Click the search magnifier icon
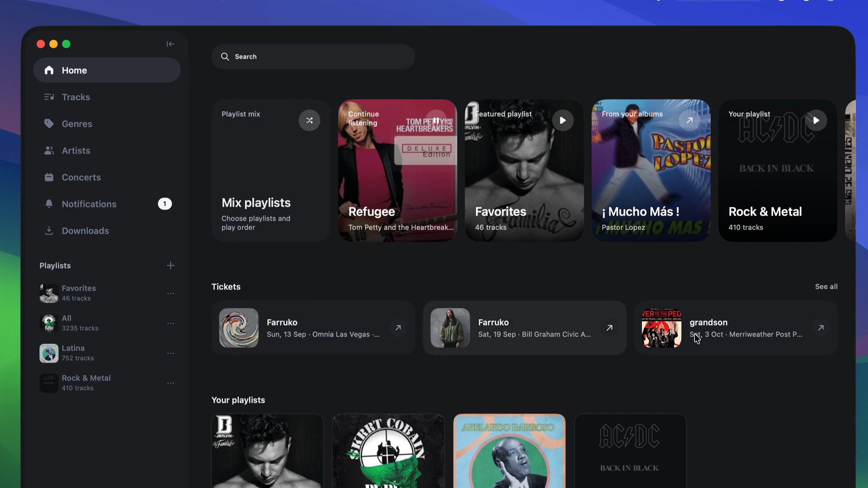868x488 pixels. coord(225,56)
